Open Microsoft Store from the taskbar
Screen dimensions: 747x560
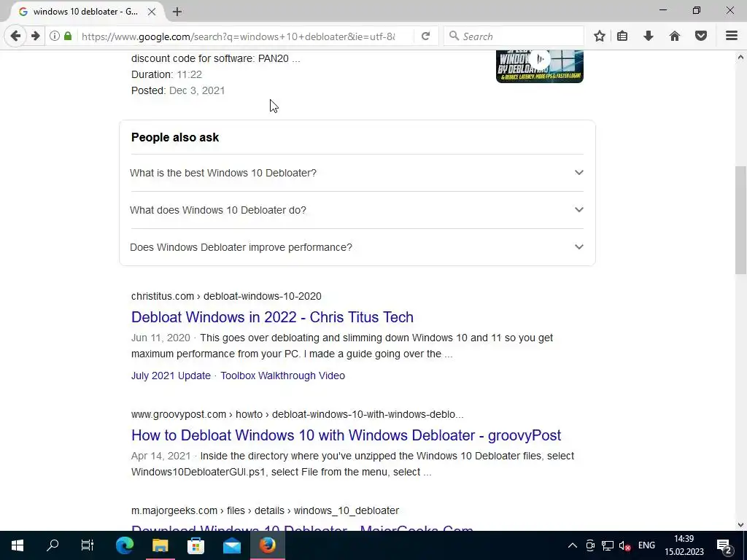[196, 545]
